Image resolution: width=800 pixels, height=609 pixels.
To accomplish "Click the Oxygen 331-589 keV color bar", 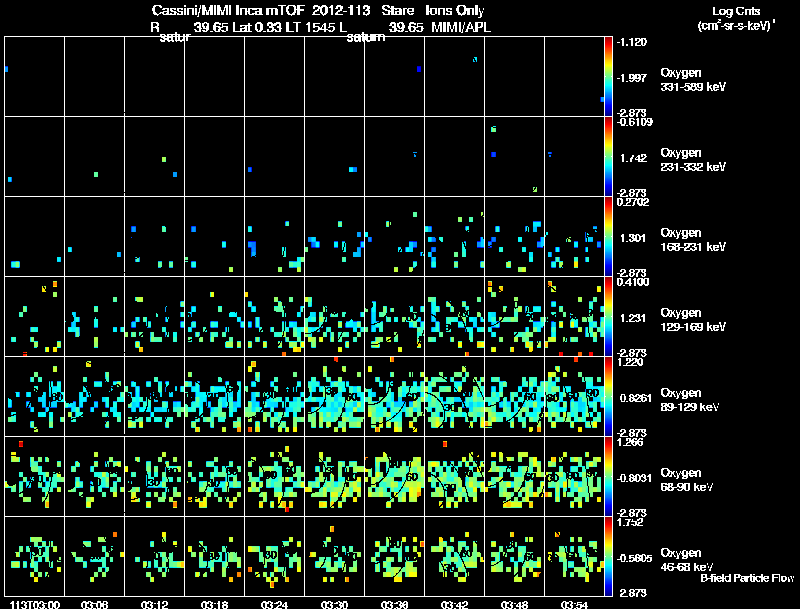I will tap(608, 77).
